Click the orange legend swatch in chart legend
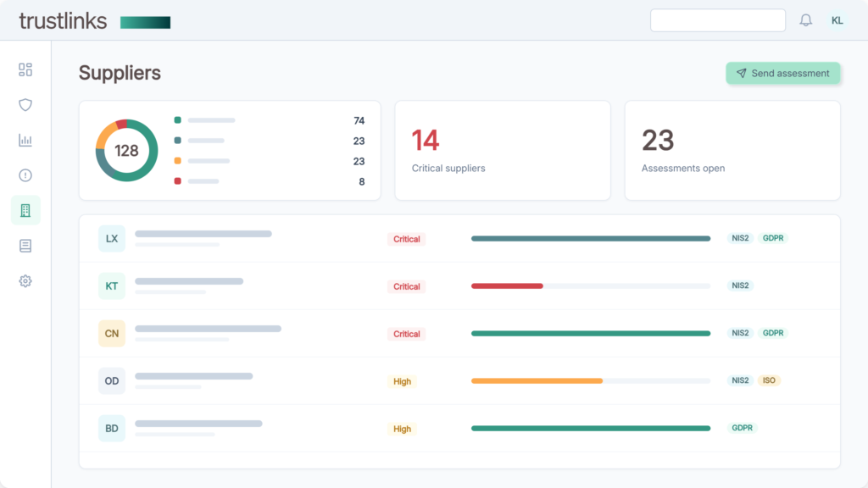 point(178,161)
